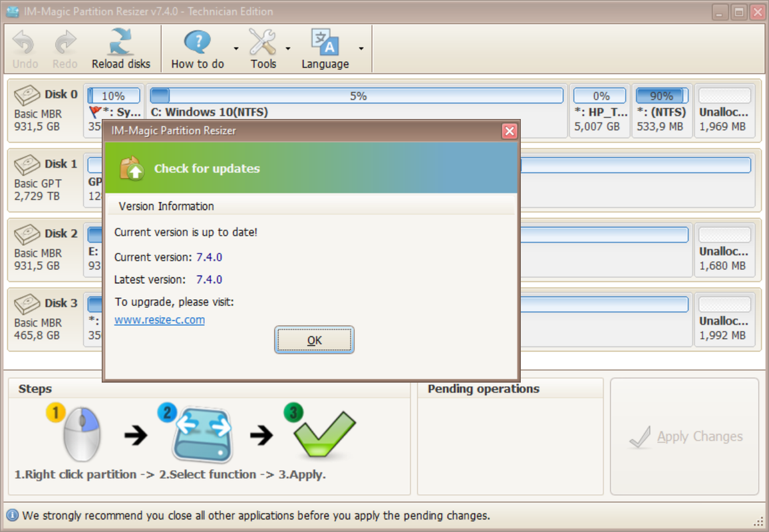This screenshot has width=769, height=532.
Task: Select the Disk 2 drive icon
Action: pos(27,234)
